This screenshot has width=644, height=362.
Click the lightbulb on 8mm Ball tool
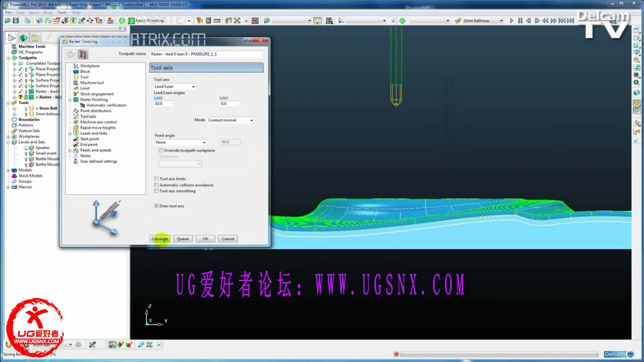(x=26, y=109)
